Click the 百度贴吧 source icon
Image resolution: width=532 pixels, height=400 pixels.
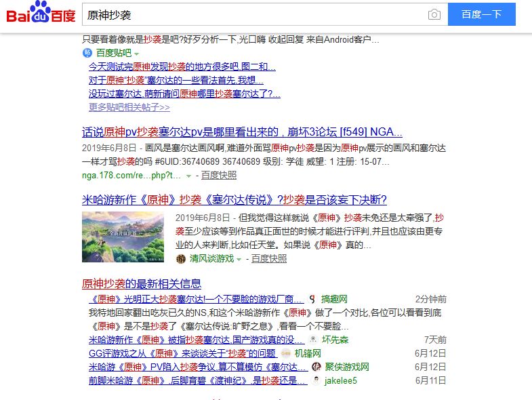(x=87, y=53)
